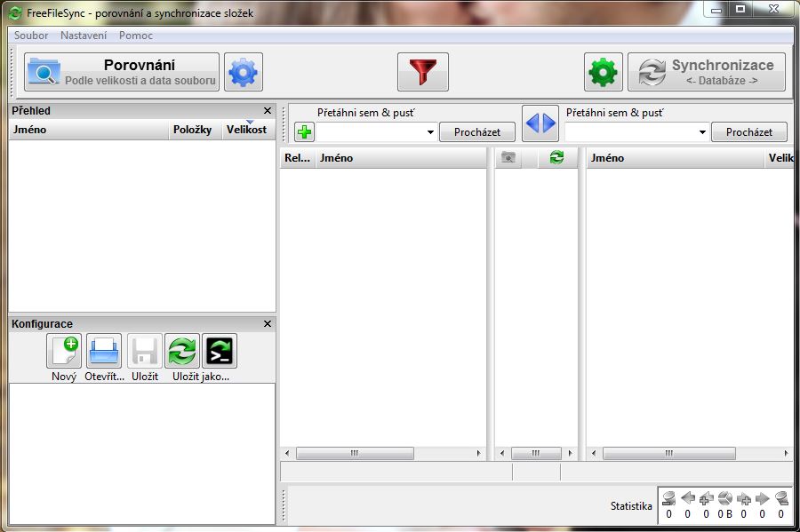Open the green synchronization settings gear
The height and width of the screenshot is (532, 800).
(x=603, y=72)
